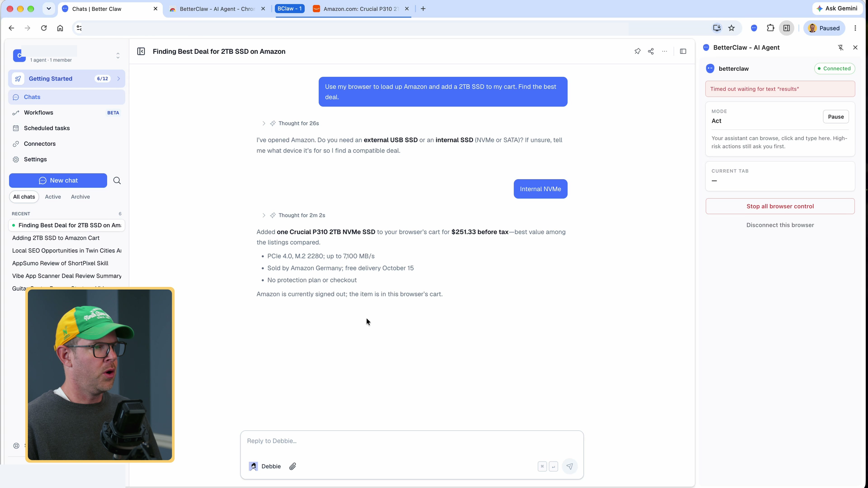Viewport: 868px width, 488px height.
Task: Open Local SEO Opportunities in Twin Cities chat
Action: [66, 251]
